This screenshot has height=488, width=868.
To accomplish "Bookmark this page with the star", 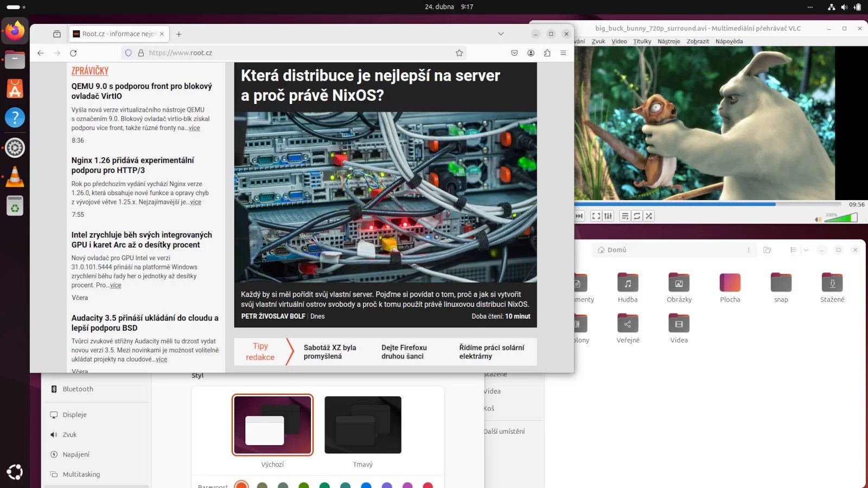I will [459, 53].
